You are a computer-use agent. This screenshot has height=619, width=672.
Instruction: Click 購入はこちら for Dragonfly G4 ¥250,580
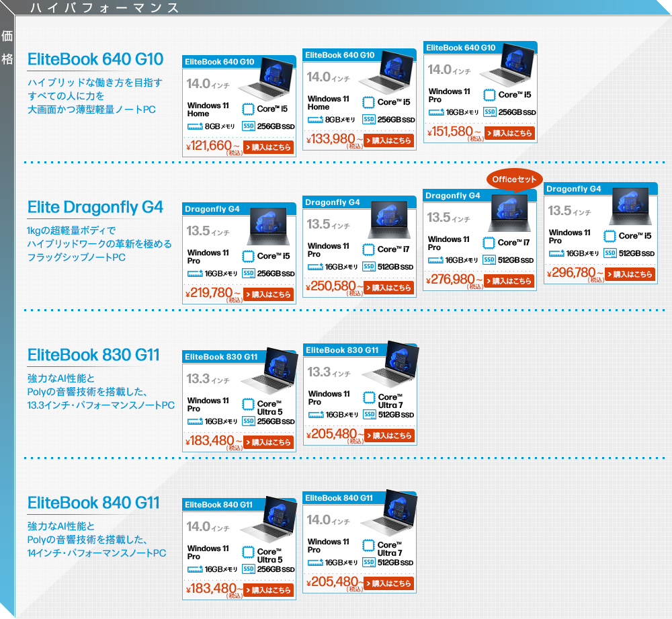(388, 287)
